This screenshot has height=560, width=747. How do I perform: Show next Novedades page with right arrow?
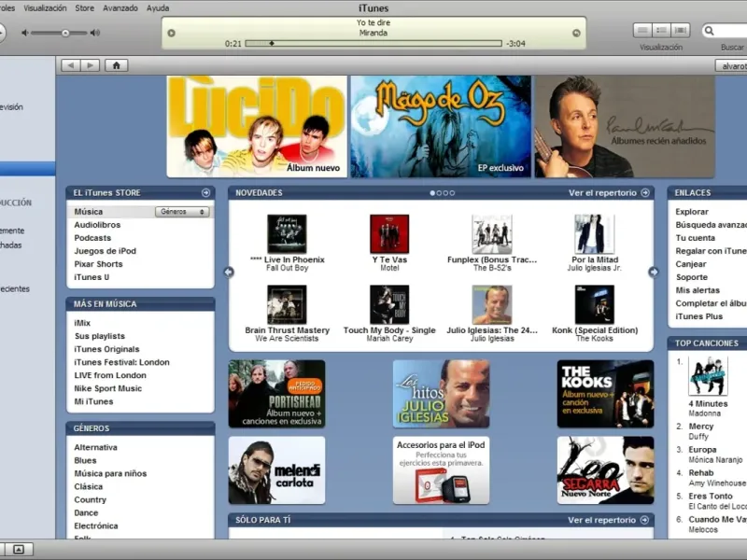point(654,272)
